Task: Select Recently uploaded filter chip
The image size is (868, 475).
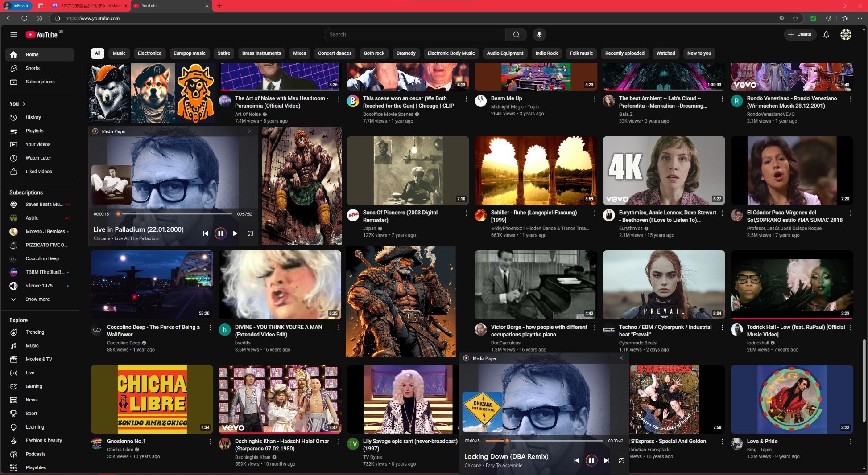Action: [624, 53]
